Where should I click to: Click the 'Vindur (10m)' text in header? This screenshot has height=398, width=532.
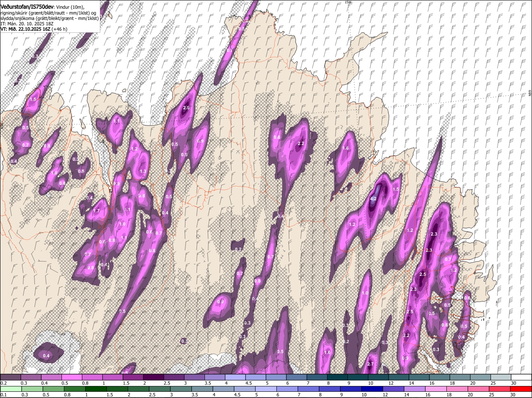pyautogui.click(x=71, y=7)
